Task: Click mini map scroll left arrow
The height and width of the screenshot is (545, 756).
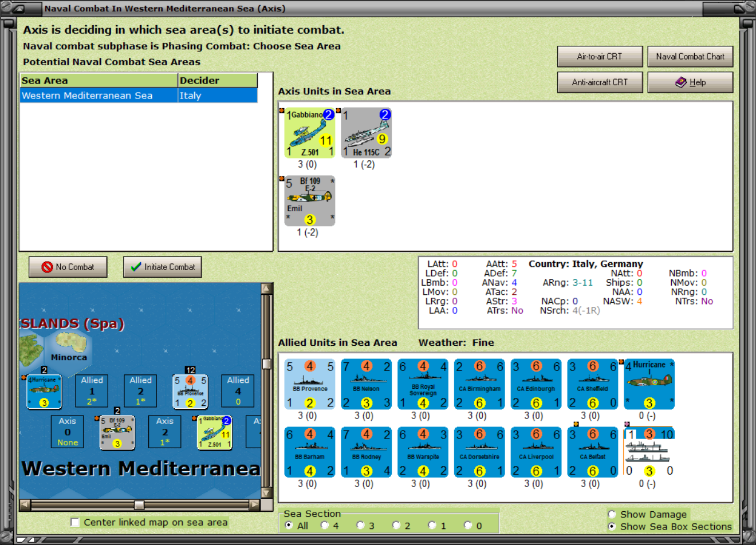Action: 25,504
